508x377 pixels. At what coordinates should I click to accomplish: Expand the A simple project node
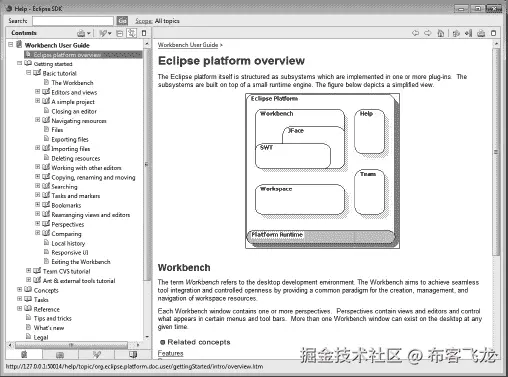pyautogui.click(x=37, y=101)
